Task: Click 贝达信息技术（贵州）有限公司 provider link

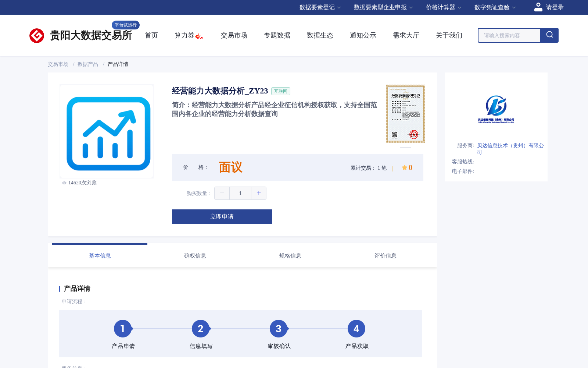Action: (x=510, y=148)
